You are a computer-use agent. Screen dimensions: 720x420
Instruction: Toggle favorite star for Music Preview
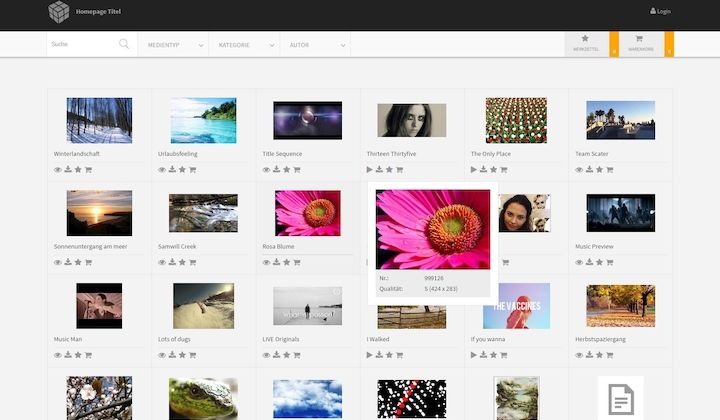pos(598,262)
